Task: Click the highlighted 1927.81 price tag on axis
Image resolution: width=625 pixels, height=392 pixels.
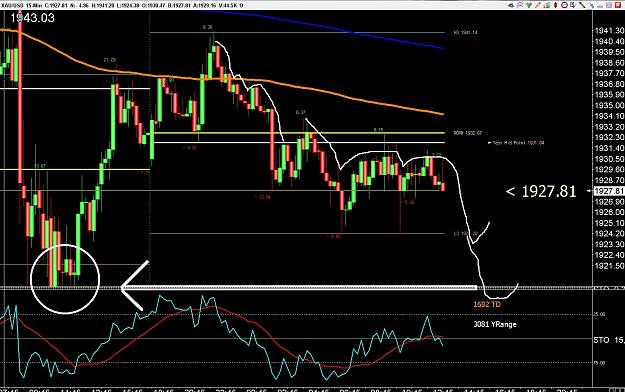Action: [x=608, y=191]
